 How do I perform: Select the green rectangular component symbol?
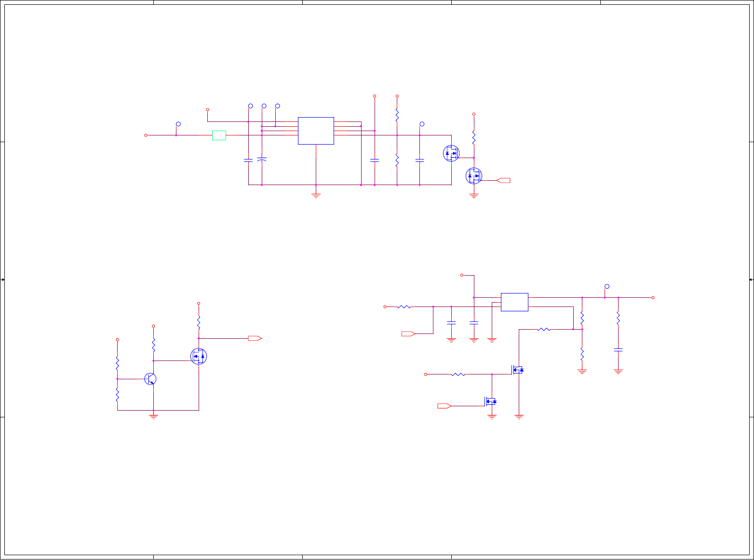tap(219, 135)
